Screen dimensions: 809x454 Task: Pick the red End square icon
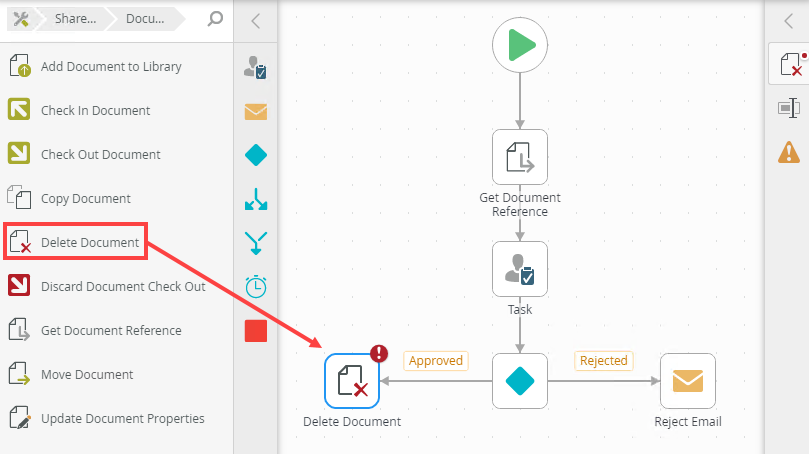pos(255,331)
